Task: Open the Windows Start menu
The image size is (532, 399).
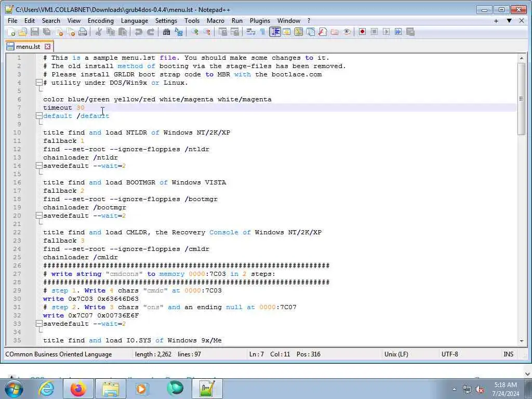Action: click(x=14, y=389)
